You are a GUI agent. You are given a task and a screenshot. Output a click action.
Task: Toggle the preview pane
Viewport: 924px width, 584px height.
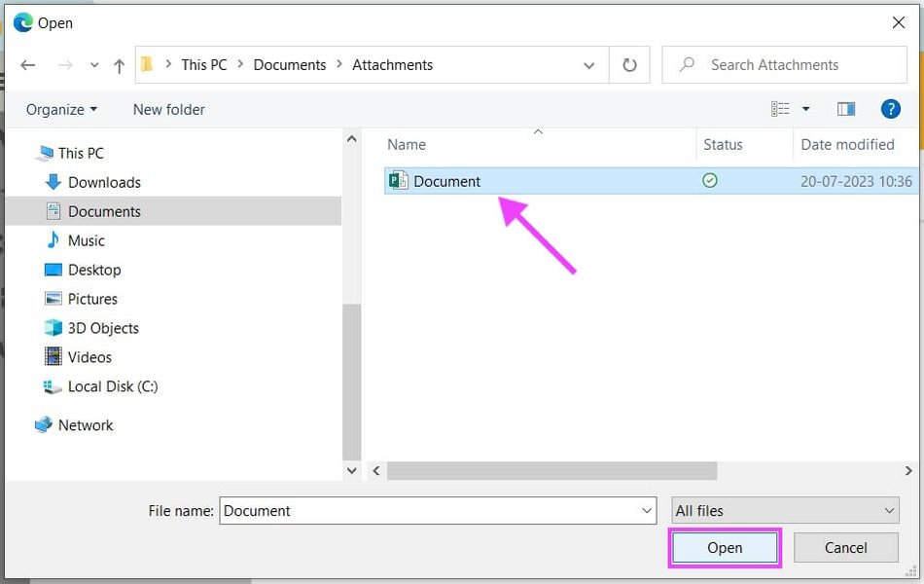[x=846, y=109]
